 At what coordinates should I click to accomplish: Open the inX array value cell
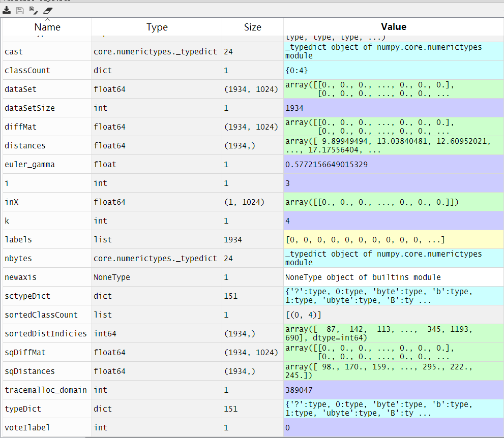[394, 202]
